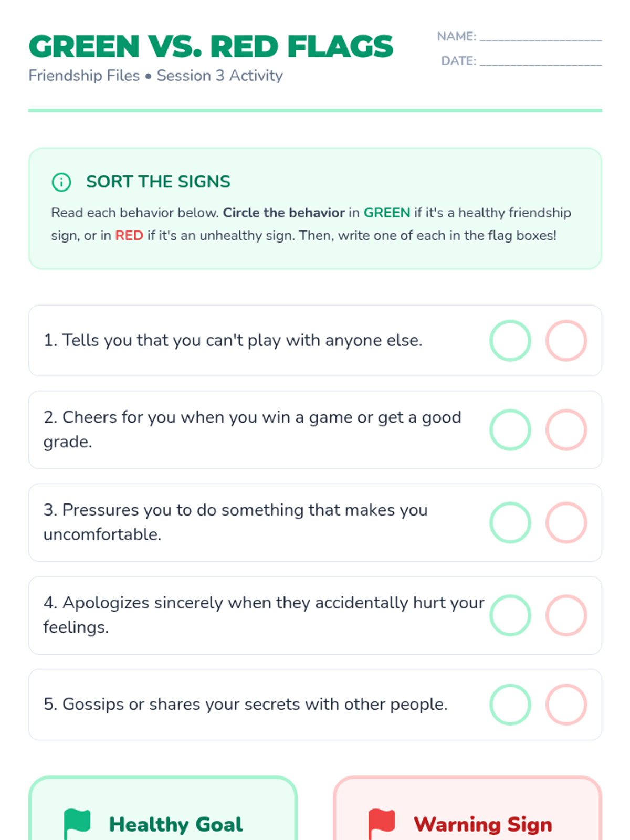Click the green flag icon by Healthy Goal
Screen dimensions: 630x840
pyautogui.click(x=77, y=823)
